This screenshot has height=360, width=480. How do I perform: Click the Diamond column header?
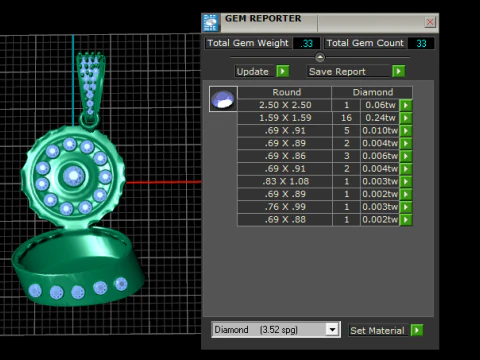[372, 92]
